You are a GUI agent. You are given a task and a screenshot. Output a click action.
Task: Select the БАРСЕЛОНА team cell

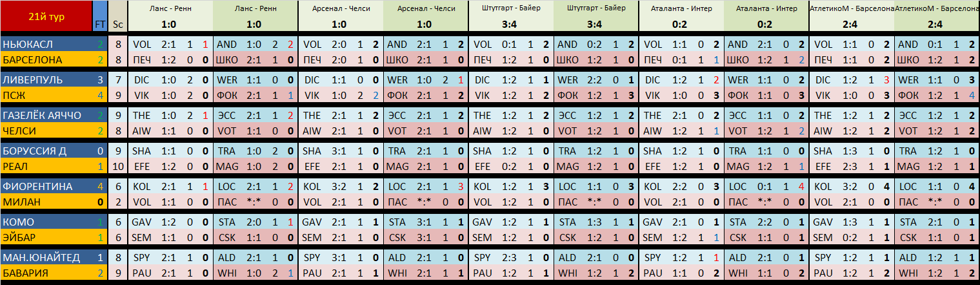[x=46, y=59]
